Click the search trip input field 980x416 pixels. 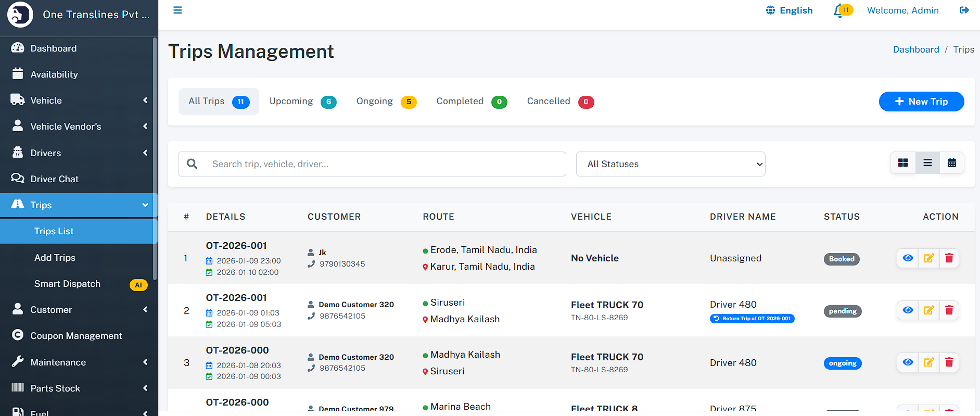(385, 164)
